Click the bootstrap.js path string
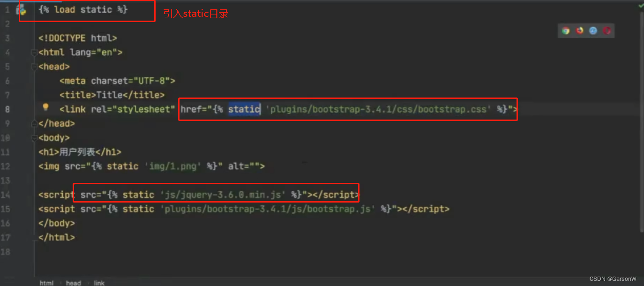This screenshot has height=286, width=644. click(268, 209)
